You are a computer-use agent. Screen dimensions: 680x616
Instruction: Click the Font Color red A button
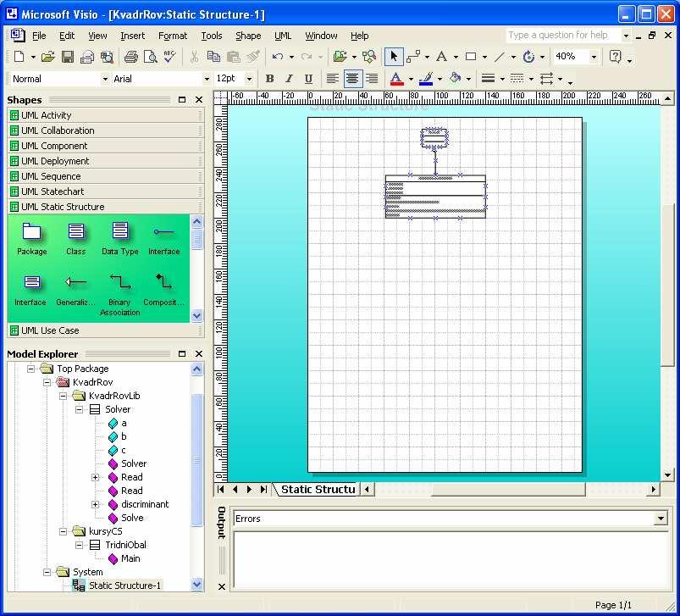click(x=396, y=79)
